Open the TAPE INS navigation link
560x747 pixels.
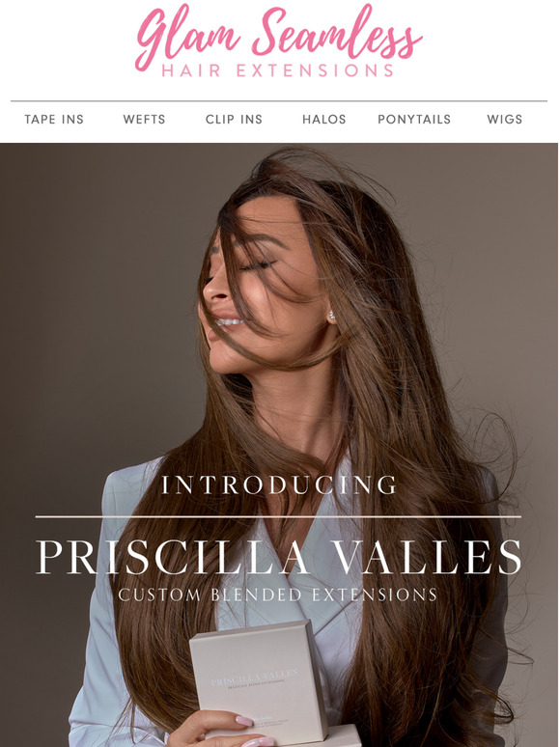tap(54, 119)
